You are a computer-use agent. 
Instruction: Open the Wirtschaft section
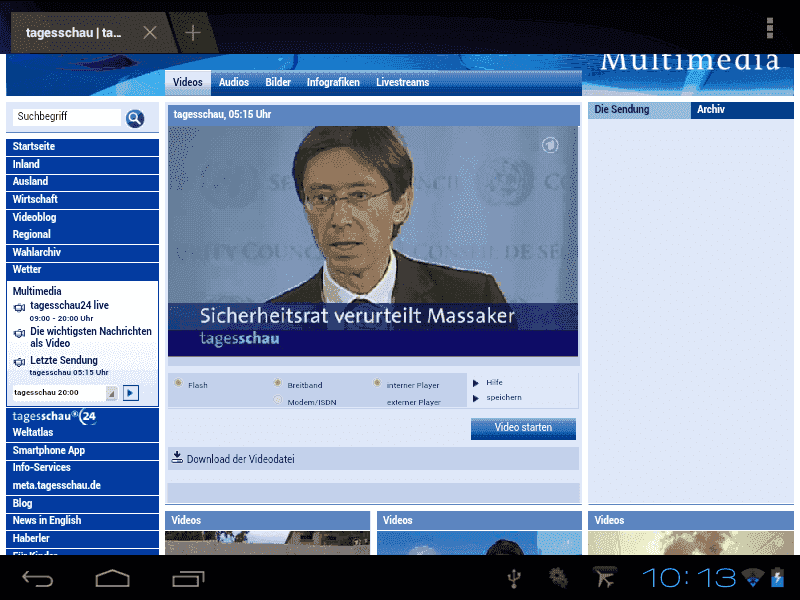coord(82,199)
